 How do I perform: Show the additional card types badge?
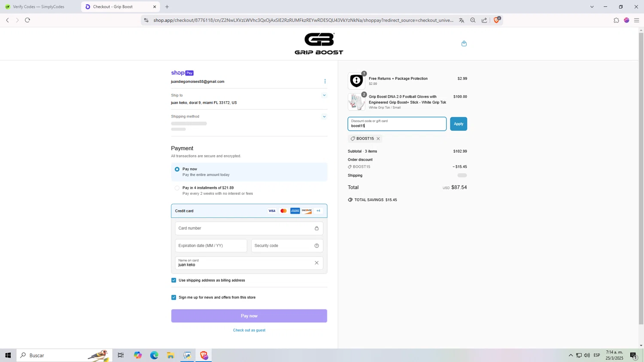(318, 211)
